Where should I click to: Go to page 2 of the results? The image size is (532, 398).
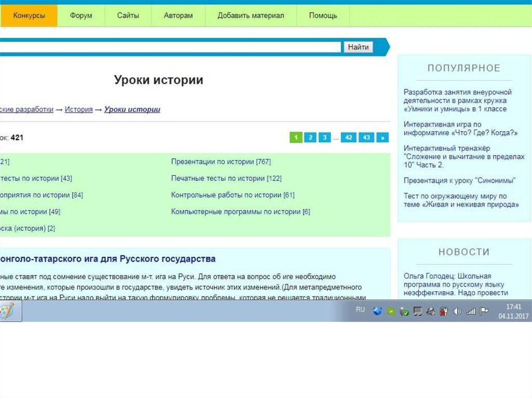[310, 138]
